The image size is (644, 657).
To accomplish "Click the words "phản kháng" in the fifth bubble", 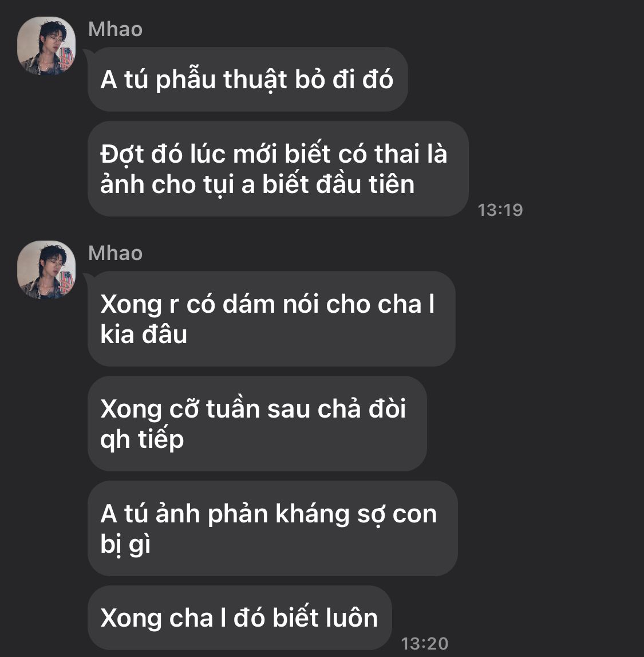I will click(278, 514).
